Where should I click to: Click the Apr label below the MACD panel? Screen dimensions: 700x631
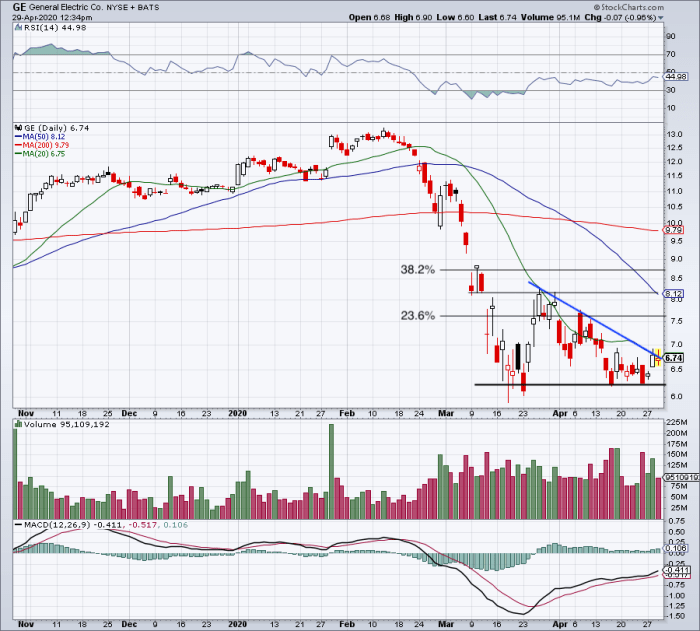[x=560, y=624]
